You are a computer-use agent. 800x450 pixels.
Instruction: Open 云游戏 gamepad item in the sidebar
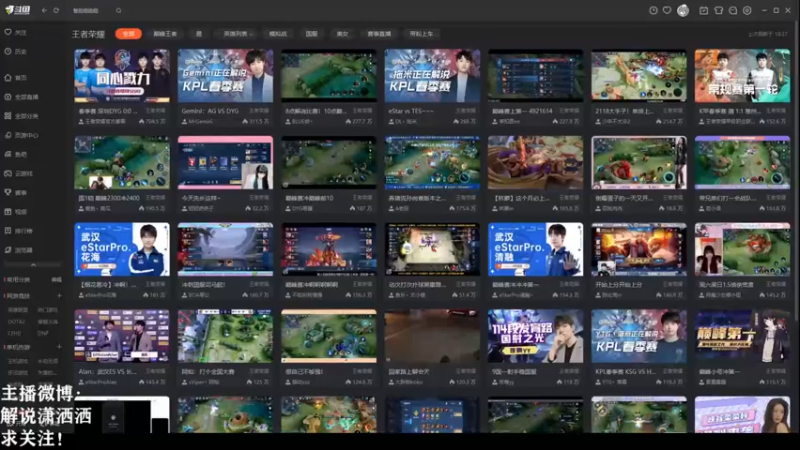click(19, 173)
